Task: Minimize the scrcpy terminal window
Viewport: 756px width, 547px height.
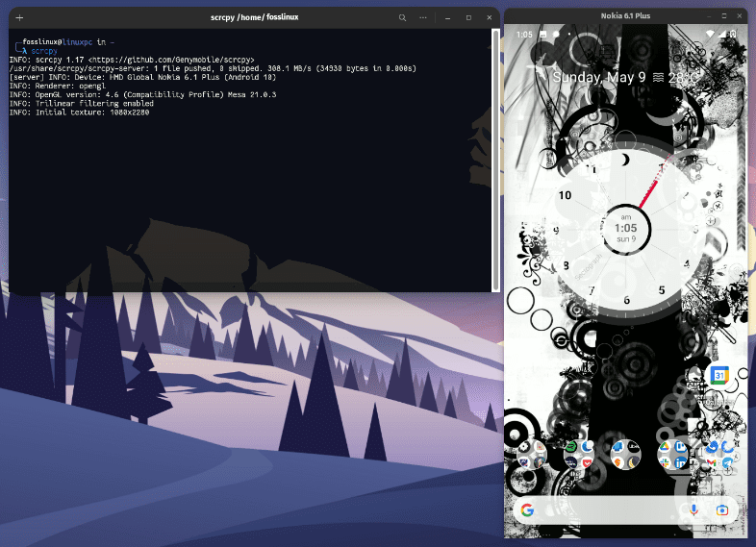Action: (448, 18)
